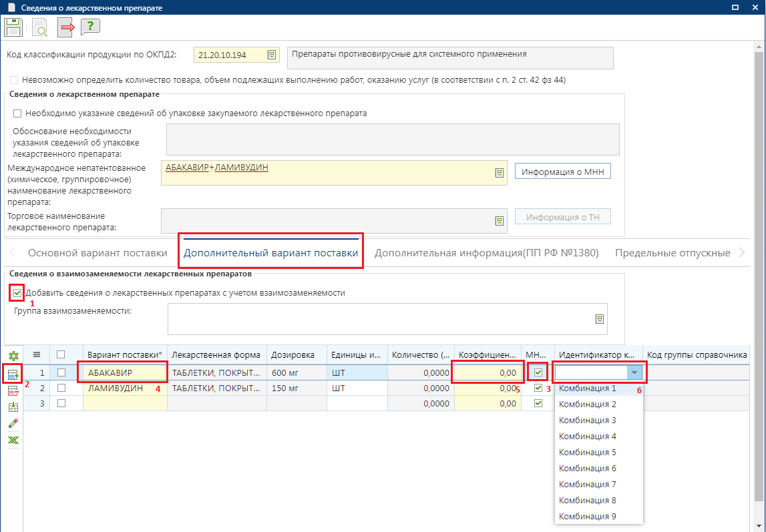Open table settings with the gear icon
This screenshot has height=532, width=766.
13,356
